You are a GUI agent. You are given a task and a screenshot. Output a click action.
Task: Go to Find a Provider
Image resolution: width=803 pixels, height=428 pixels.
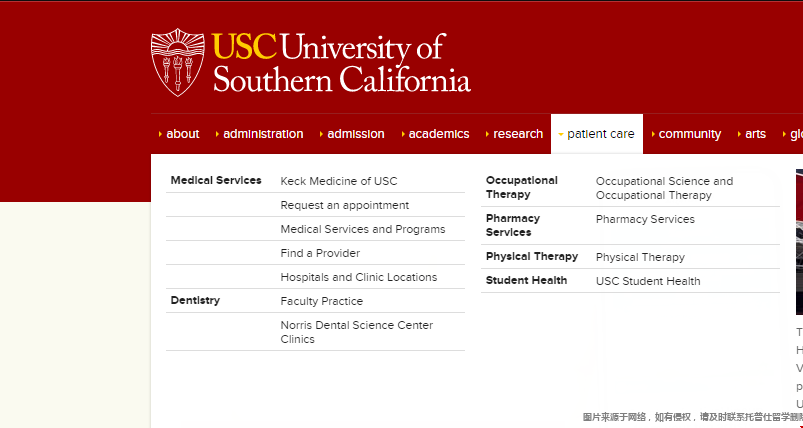coord(320,253)
